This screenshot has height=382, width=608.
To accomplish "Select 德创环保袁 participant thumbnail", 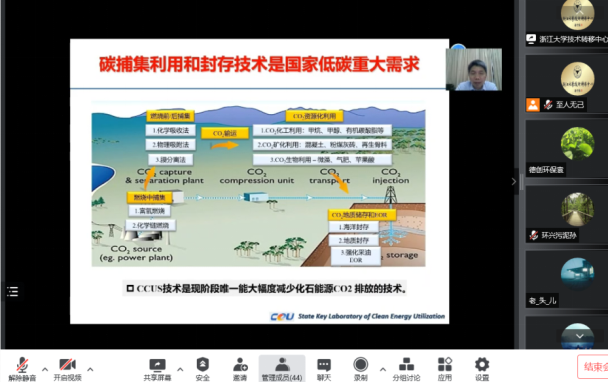I will [x=566, y=149].
